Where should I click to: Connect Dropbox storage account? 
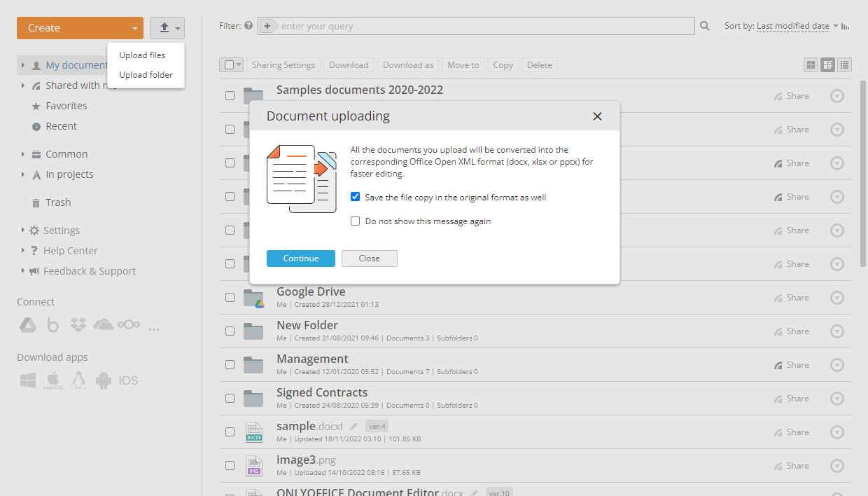(x=78, y=324)
